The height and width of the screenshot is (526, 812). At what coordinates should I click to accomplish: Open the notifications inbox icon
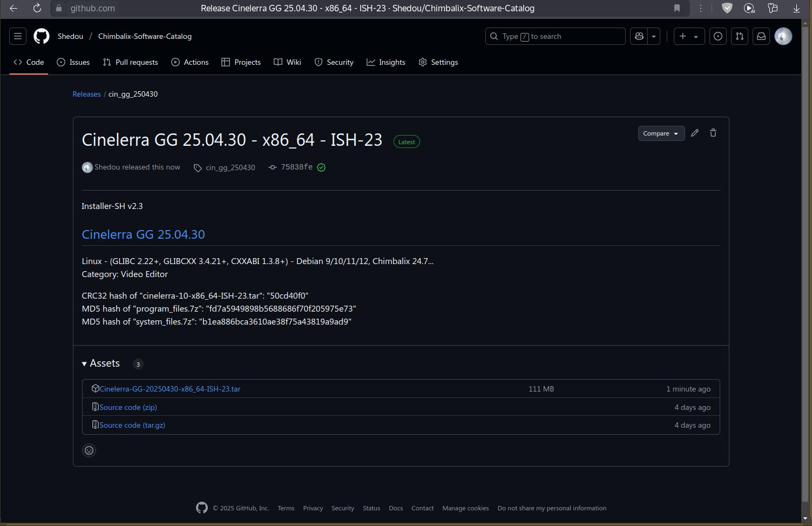click(x=761, y=36)
